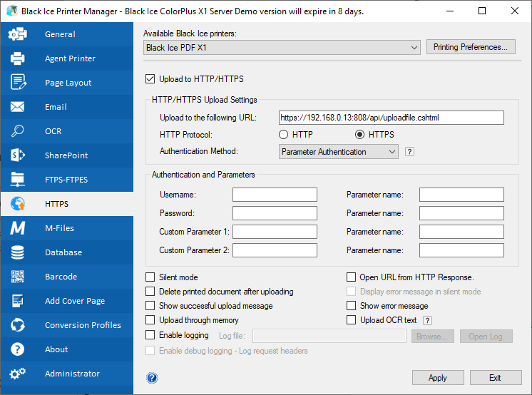Open the Barcode tab
The image size is (532, 395).
(67, 277)
